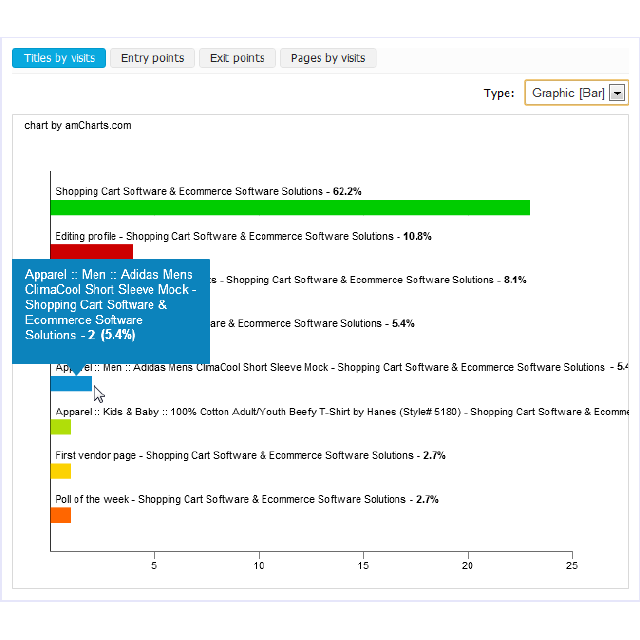Select the orange Poll of the week bar
The image size is (640, 640).
pyautogui.click(x=61, y=515)
